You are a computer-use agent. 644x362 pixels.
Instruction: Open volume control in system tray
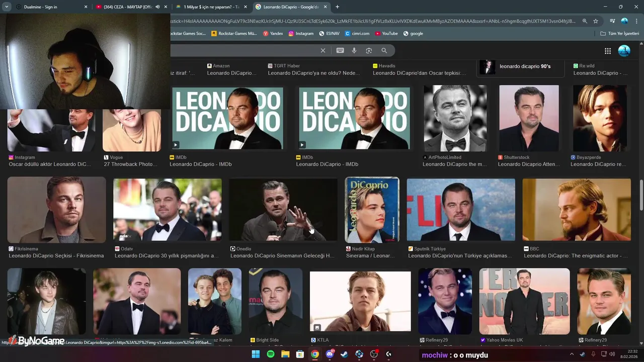tap(612, 354)
